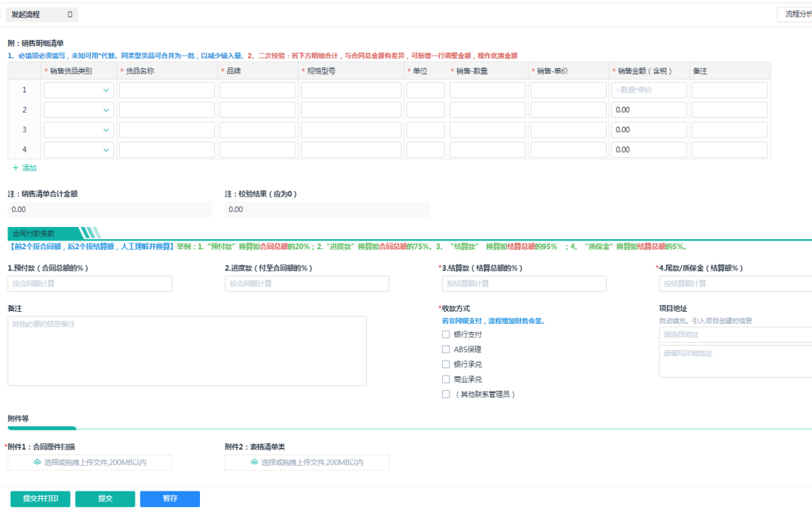Screen dimensions: 812x511
Task: Expand row 4 销售货品类别 dropdown
Action: (x=79, y=150)
